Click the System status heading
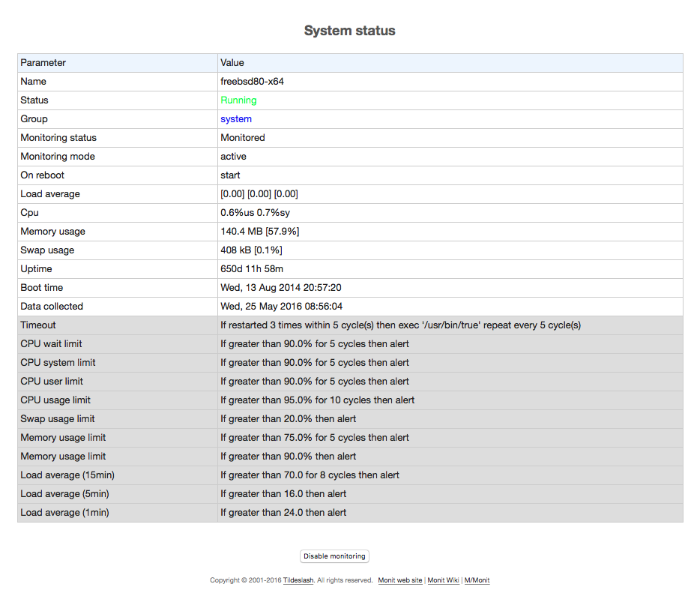Viewport: 700px width, 596px height. 349,30
